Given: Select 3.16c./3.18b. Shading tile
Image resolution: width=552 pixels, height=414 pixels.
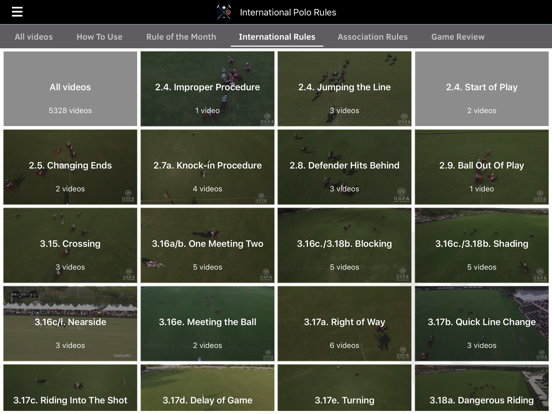Looking at the screenshot, I should tap(482, 245).
